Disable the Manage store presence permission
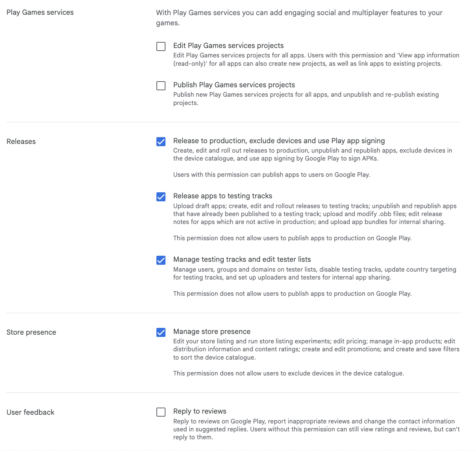476x451 pixels. point(161,332)
